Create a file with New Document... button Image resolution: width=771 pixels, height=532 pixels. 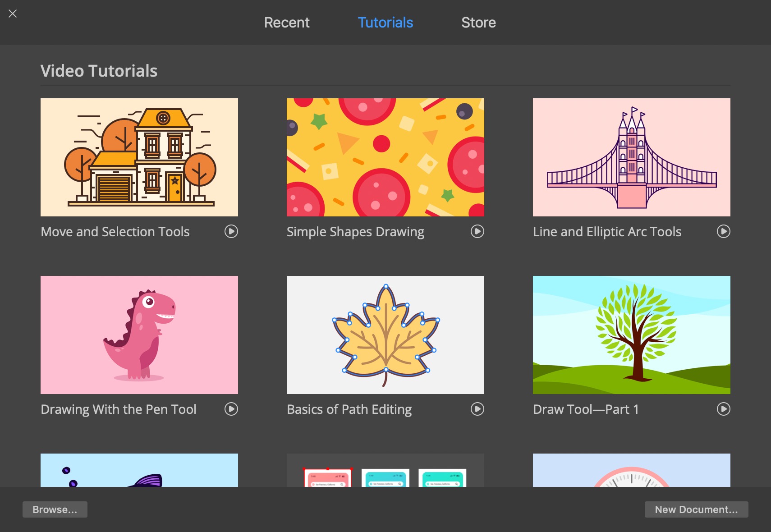pos(696,509)
